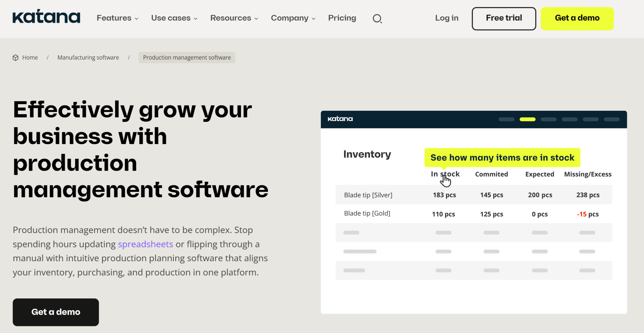This screenshot has height=333, width=644.
Task: Expand the Resources dropdown menu
Action: tap(234, 18)
